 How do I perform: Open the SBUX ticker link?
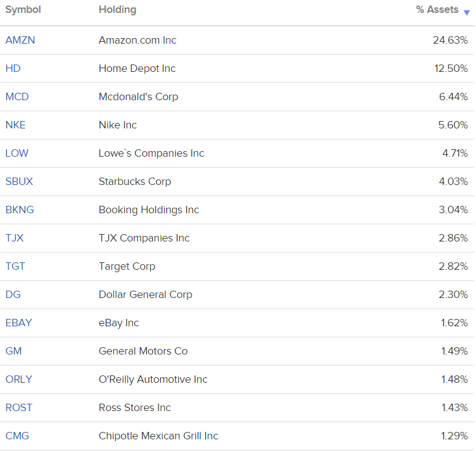click(x=19, y=181)
